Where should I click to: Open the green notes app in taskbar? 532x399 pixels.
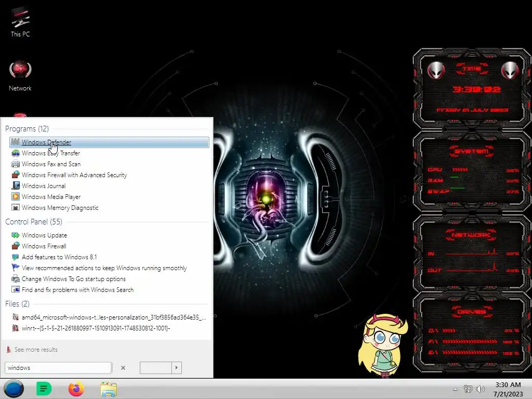tap(44, 389)
